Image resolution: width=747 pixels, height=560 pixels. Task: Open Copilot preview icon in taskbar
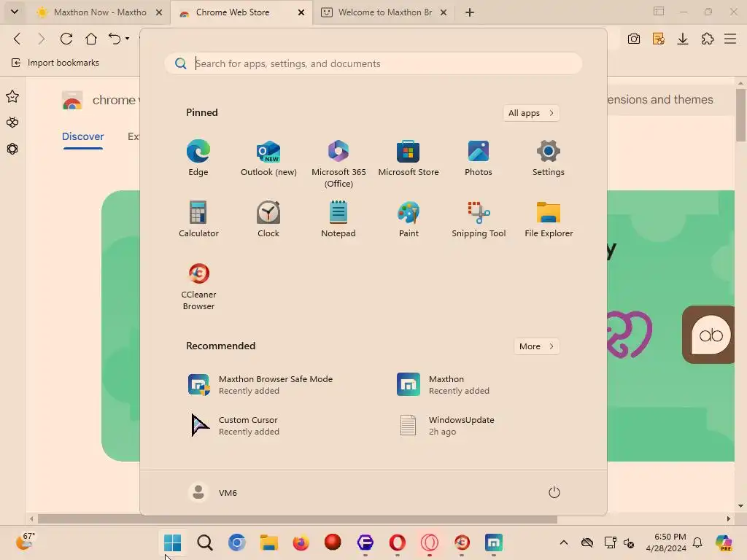tap(724, 542)
